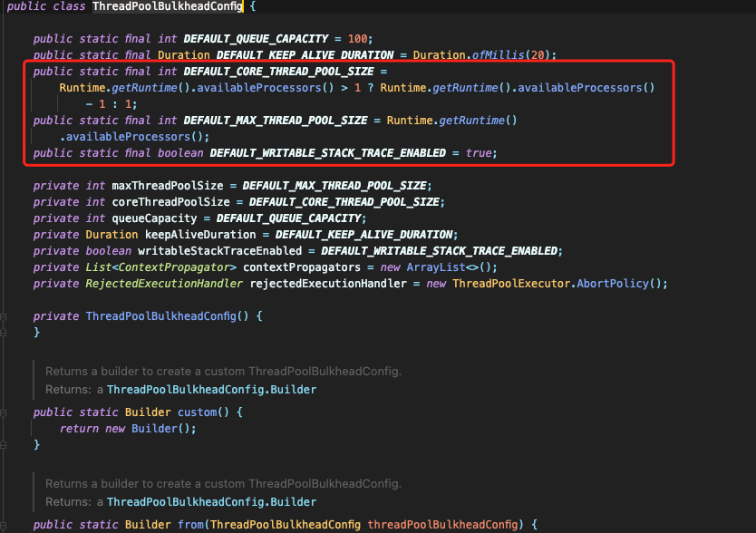Click the AbortPolicy constructor call
The image size is (756, 533).
click(613, 284)
